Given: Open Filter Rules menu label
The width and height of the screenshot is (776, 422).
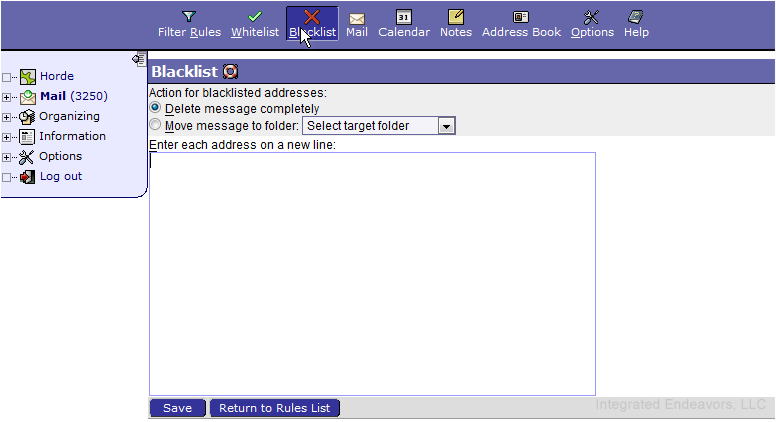Looking at the screenshot, I should (x=190, y=32).
